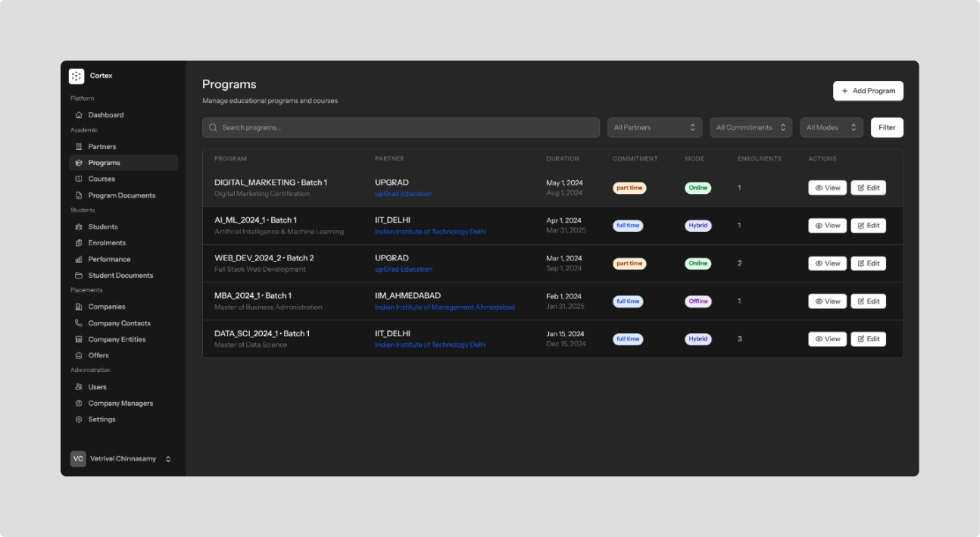Screen dimensions: 980x537
Task: Open the Company Contacts section
Action: [x=123, y=323]
